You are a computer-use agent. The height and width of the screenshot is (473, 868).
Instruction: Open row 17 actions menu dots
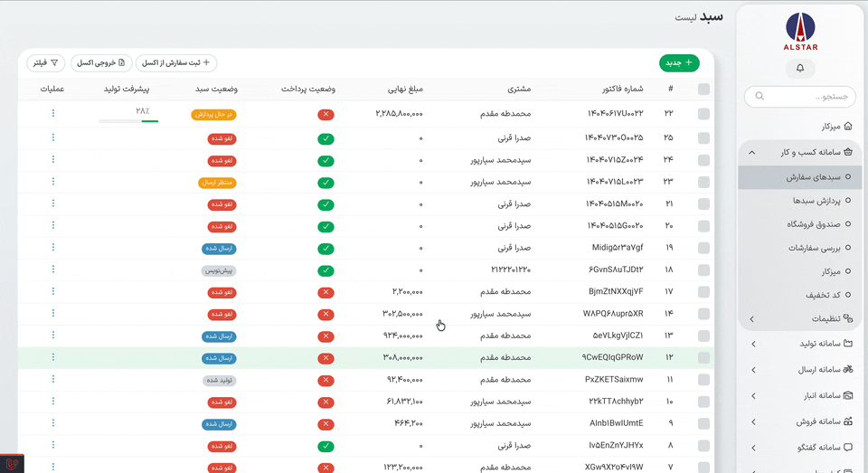[53, 291]
